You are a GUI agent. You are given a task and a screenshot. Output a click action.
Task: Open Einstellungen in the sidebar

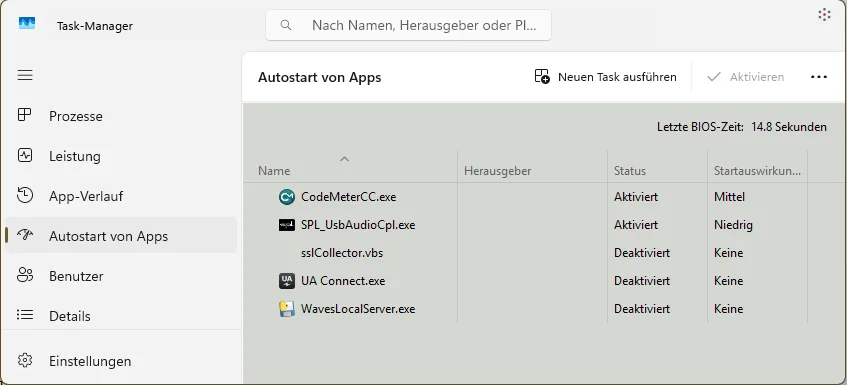[121, 361]
